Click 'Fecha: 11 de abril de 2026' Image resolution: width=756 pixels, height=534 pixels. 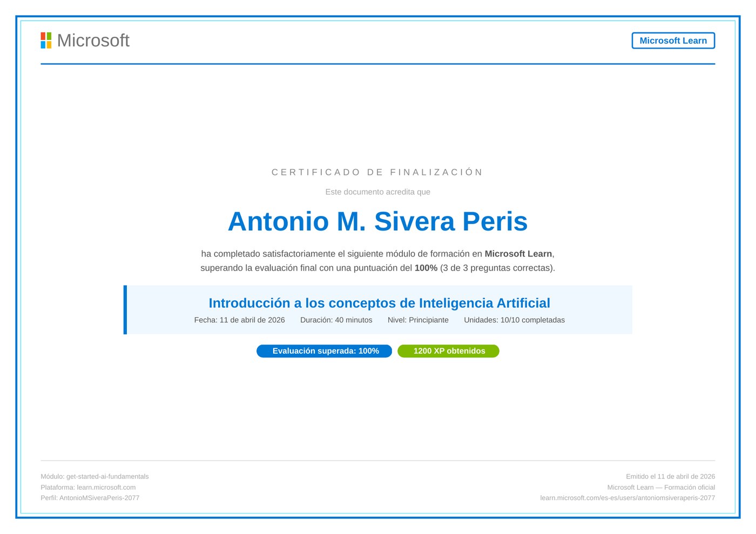pos(239,320)
